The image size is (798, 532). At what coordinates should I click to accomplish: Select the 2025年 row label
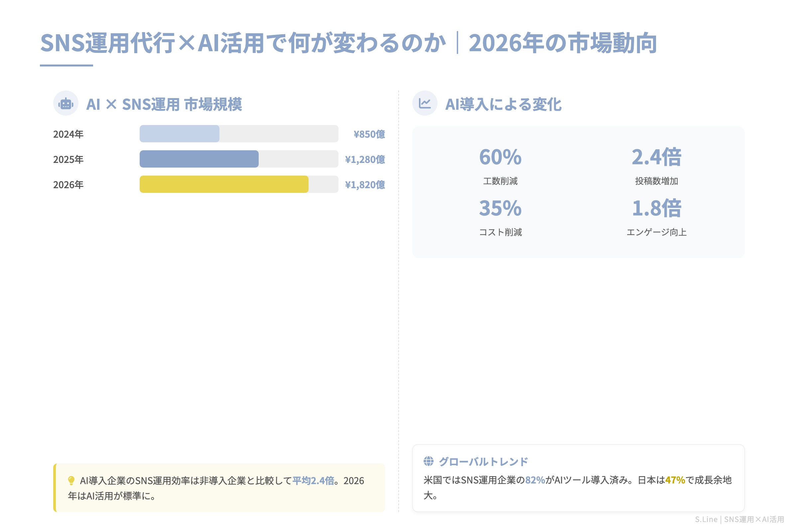pyautogui.click(x=68, y=160)
